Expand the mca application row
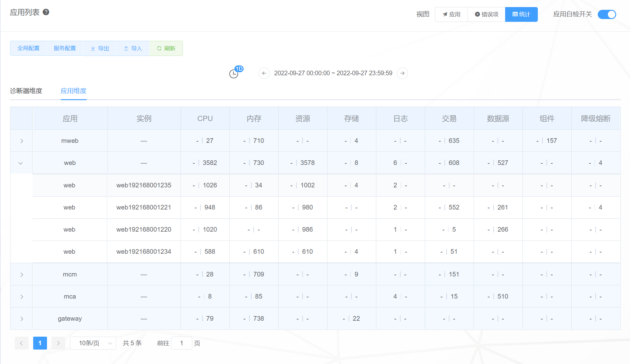The height and width of the screenshot is (364, 630). click(22, 297)
